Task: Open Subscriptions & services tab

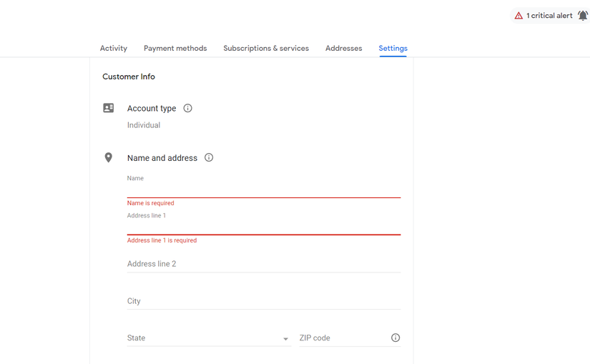Action: pos(266,48)
